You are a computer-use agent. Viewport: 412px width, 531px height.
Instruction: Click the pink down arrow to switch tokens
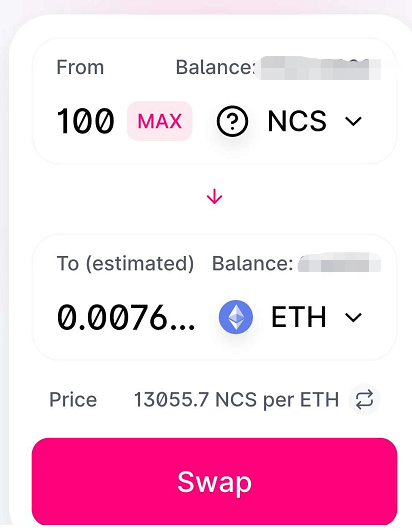(214, 197)
